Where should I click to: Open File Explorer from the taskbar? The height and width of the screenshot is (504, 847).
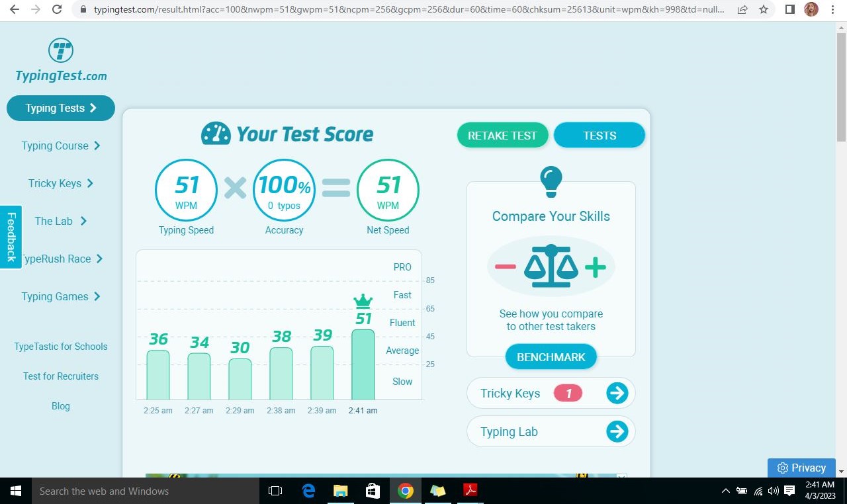pos(341,491)
